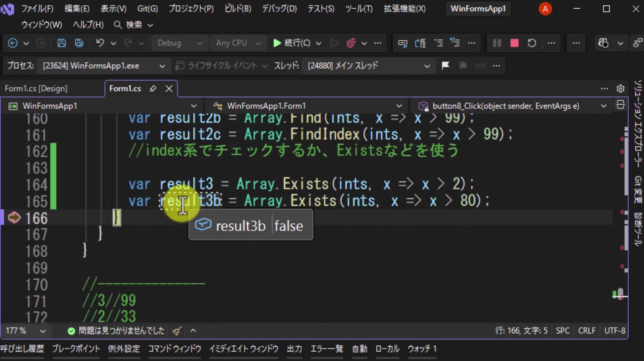This screenshot has width=644, height=361.
Task: Open the イミディエイト ウィンドウ tab
Action: (244, 349)
